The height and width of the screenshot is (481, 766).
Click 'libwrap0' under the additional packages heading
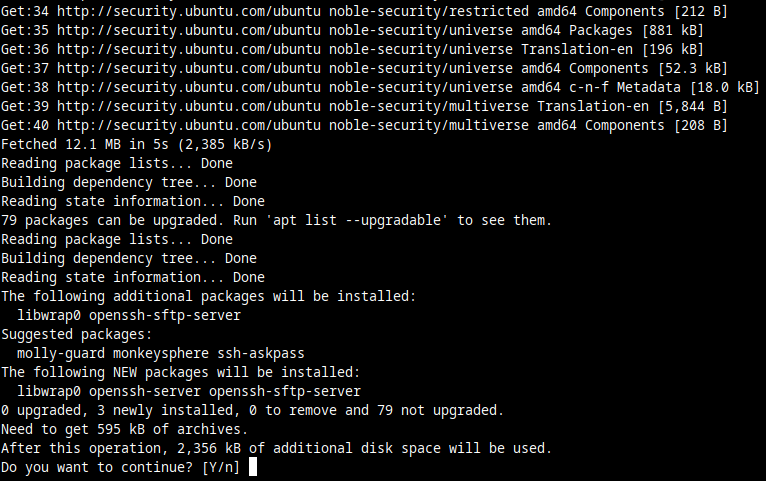[48, 315]
